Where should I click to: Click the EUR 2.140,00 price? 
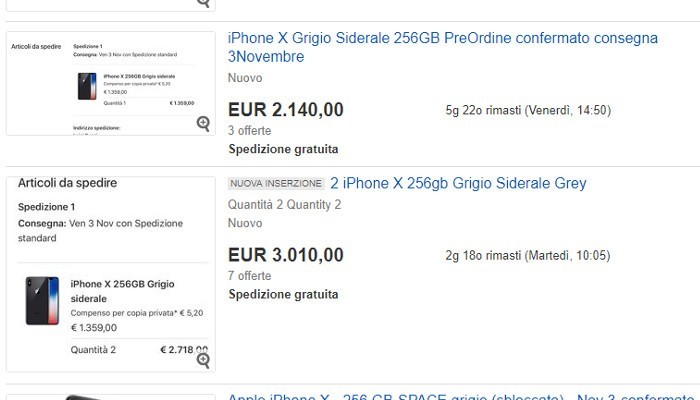tap(286, 110)
